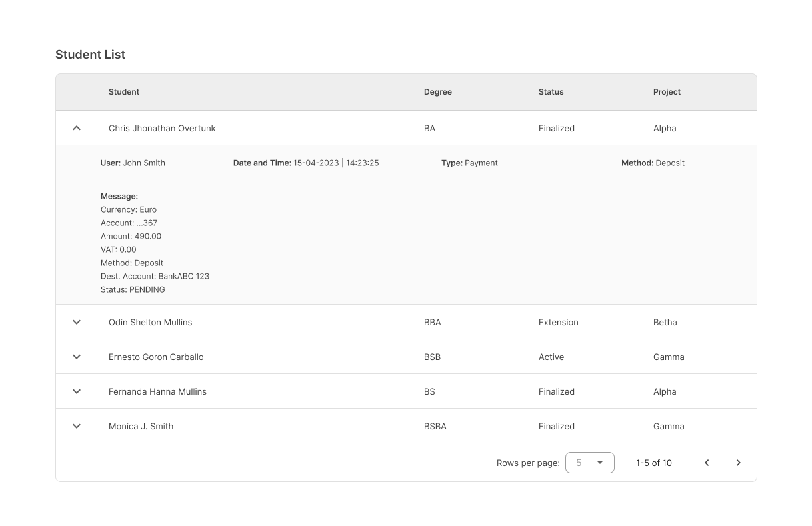Click the Betha project cell
The width and height of the screenshot is (812, 526).
pos(665,322)
